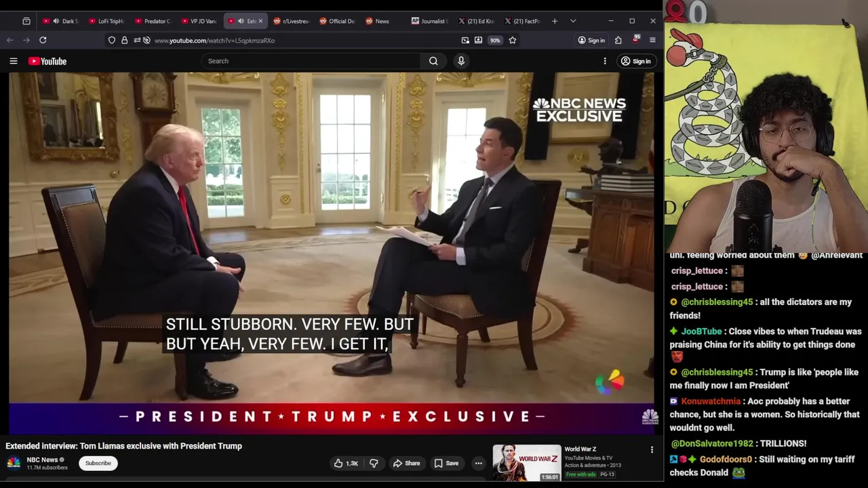Open red extension icon with badge

635,40
